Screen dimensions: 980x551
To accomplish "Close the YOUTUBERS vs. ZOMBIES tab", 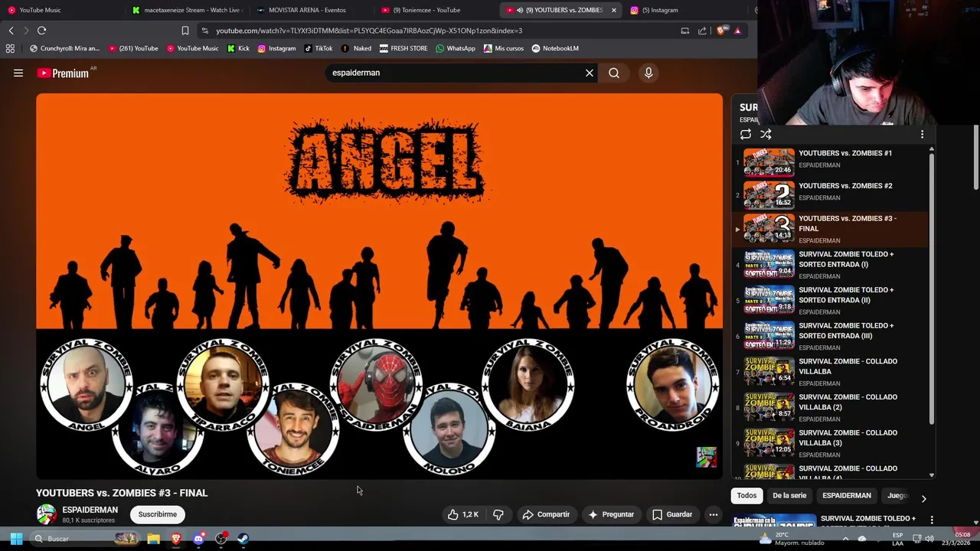I will coord(613,10).
